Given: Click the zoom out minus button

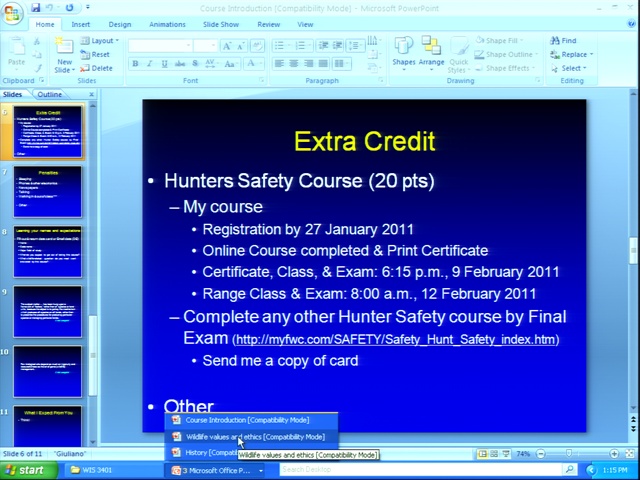Looking at the screenshot, I should click(x=541, y=453).
